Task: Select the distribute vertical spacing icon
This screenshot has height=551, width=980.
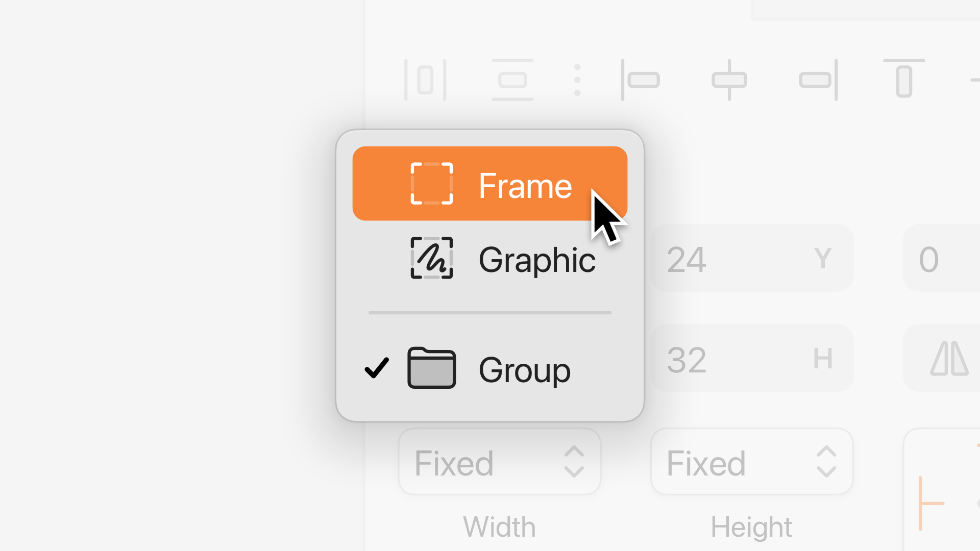Action: coord(513,80)
